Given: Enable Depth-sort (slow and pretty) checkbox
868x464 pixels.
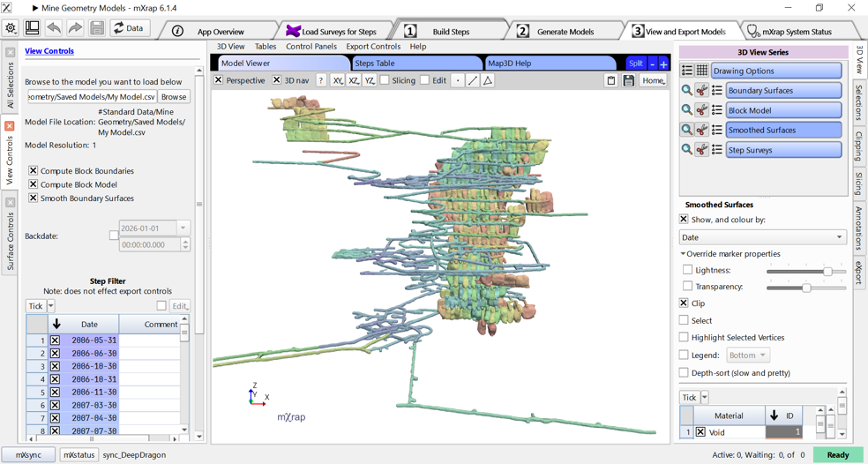Looking at the screenshot, I should click(x=684, y=372).
